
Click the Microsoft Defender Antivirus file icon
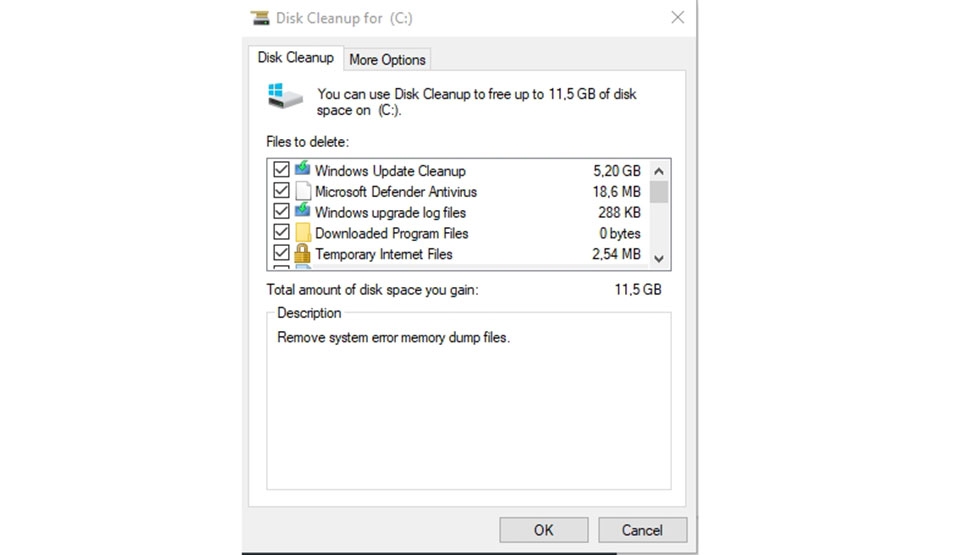[x=302, y=191]
